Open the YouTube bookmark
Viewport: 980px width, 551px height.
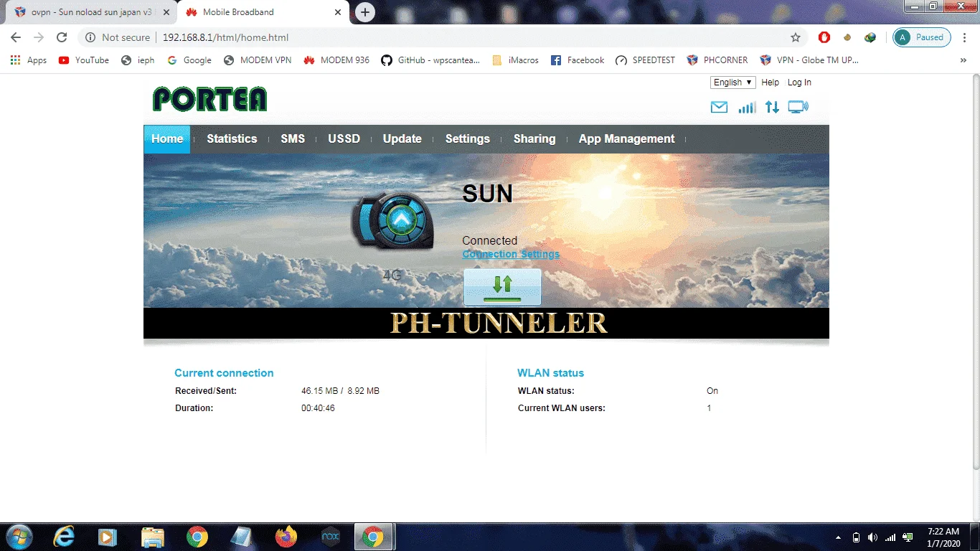[84, 60]
